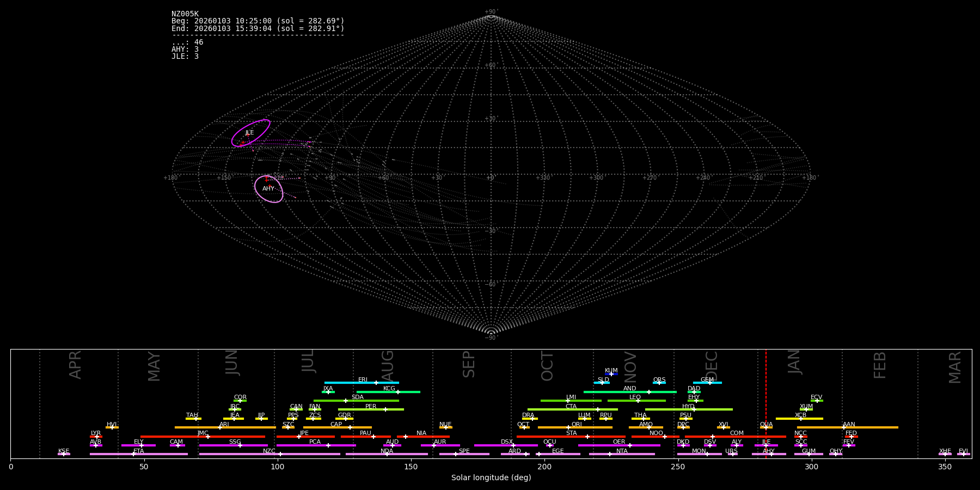Select the ARI shower bar
This screenshot has height=490, width=980.
[225, 427]
